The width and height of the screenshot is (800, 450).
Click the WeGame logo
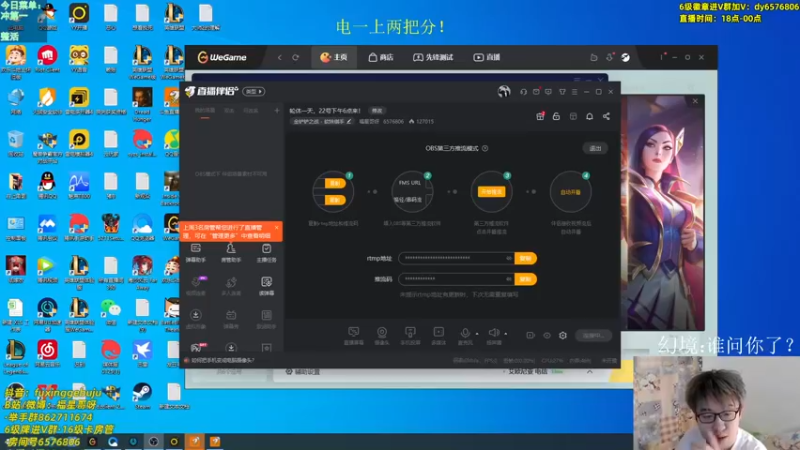point(222,57)
